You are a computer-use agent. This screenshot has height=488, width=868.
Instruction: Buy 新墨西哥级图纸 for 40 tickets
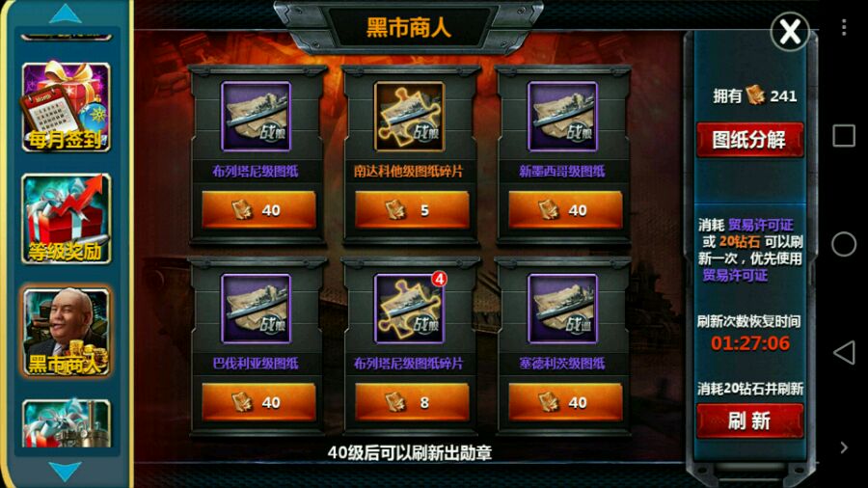pyautogui.click(x=565, y=210)
